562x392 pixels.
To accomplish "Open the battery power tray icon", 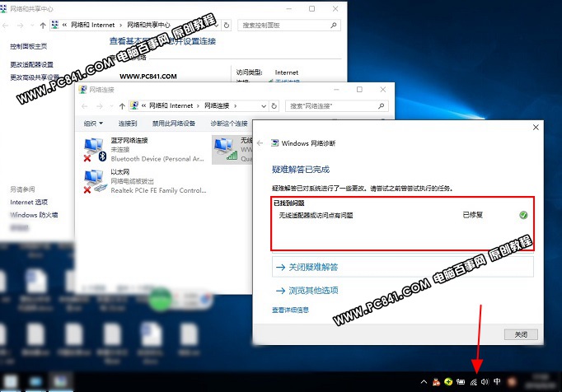I will point(461,382).
